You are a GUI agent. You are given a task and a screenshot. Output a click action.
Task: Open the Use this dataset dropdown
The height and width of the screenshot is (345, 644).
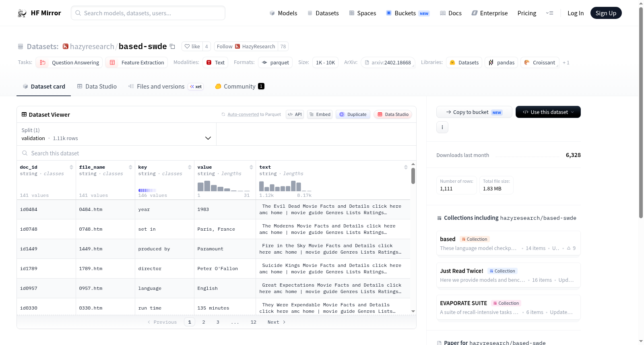pos(548,112)
